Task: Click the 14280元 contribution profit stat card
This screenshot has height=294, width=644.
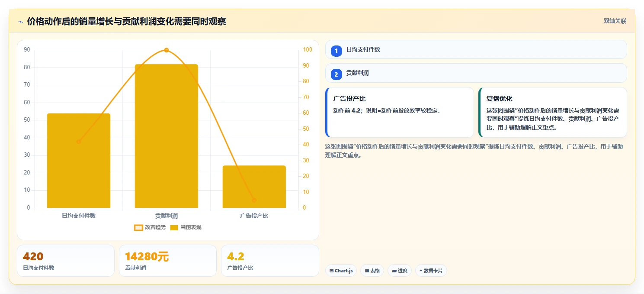Action: (x=167, y=261)
